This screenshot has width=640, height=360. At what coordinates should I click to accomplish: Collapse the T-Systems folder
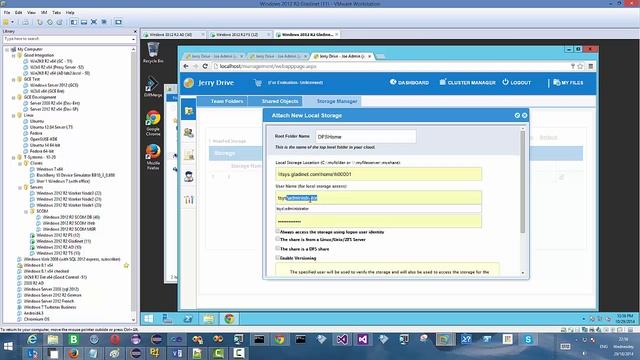[13, 157]
